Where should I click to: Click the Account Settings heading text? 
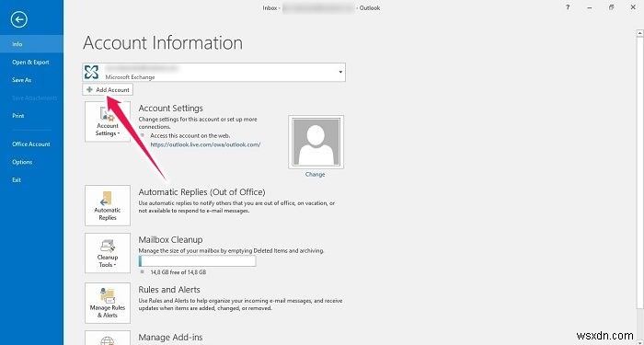pos(170,109)
